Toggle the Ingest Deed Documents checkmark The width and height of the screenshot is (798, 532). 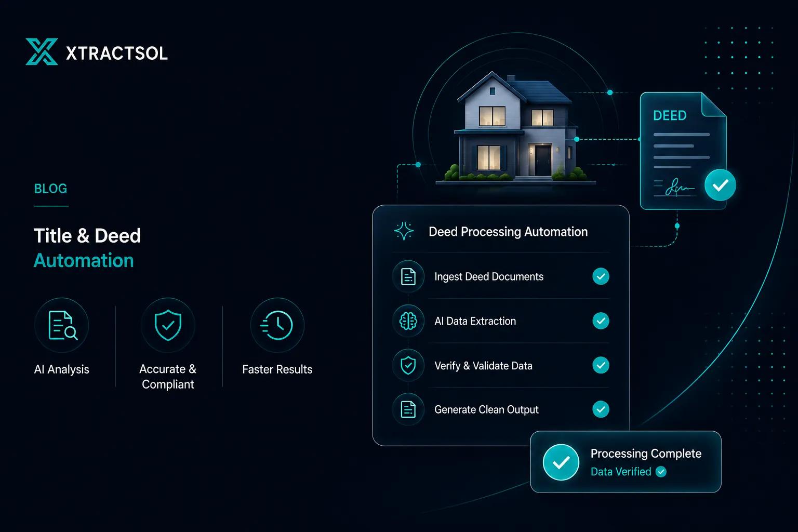pos(601,276)
